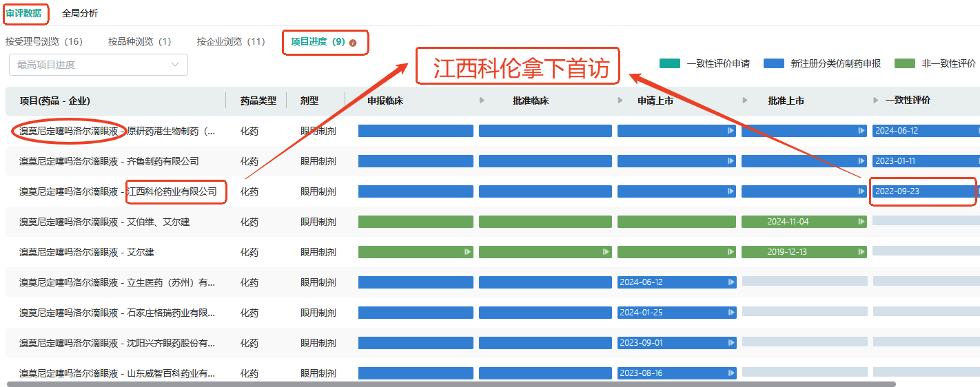The image size is (980, 387).
Task: Click the green 非一致性评价 legend swatch
Action: click(x=905, y=63)
